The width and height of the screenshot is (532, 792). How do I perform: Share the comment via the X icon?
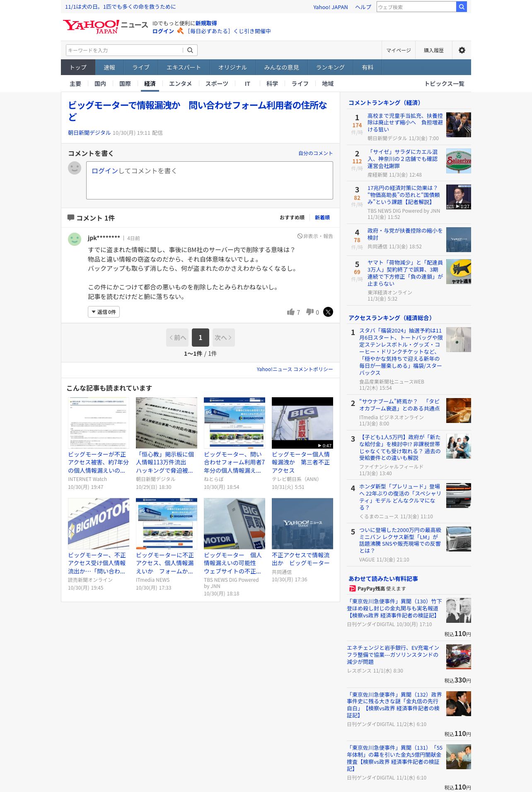[x=328, y=312]
